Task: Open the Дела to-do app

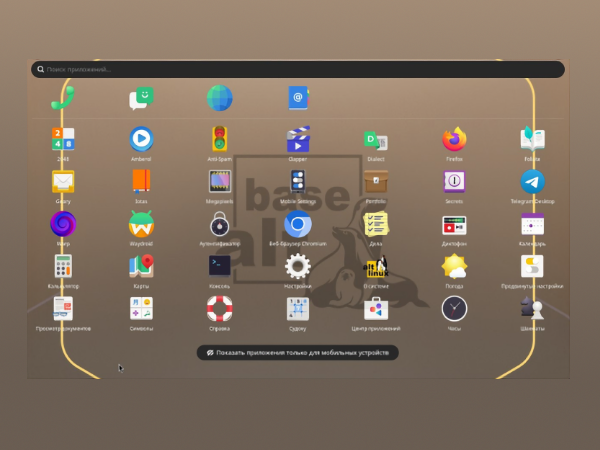Action: 376,224
